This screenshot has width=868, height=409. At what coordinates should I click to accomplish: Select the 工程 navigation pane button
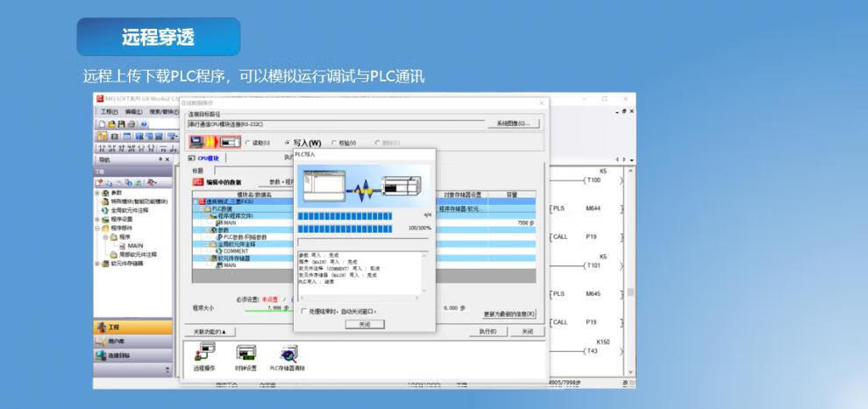(x=133, y=328)
